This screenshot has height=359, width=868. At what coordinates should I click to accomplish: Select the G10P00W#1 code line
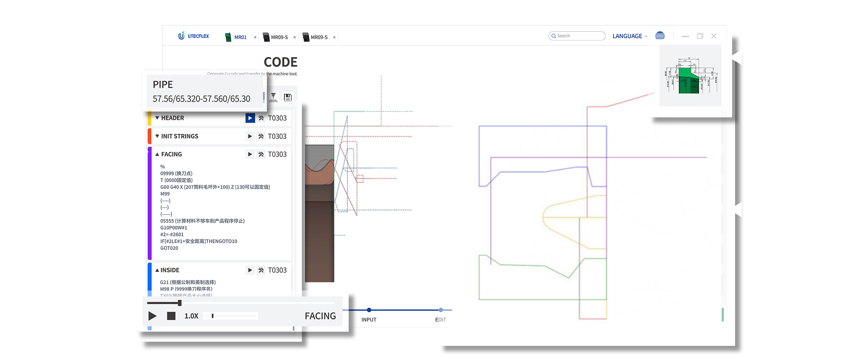174,228
